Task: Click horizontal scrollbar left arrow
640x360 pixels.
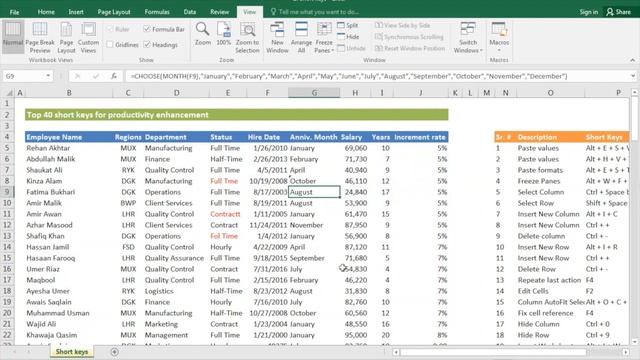Action: pos(396,352)
